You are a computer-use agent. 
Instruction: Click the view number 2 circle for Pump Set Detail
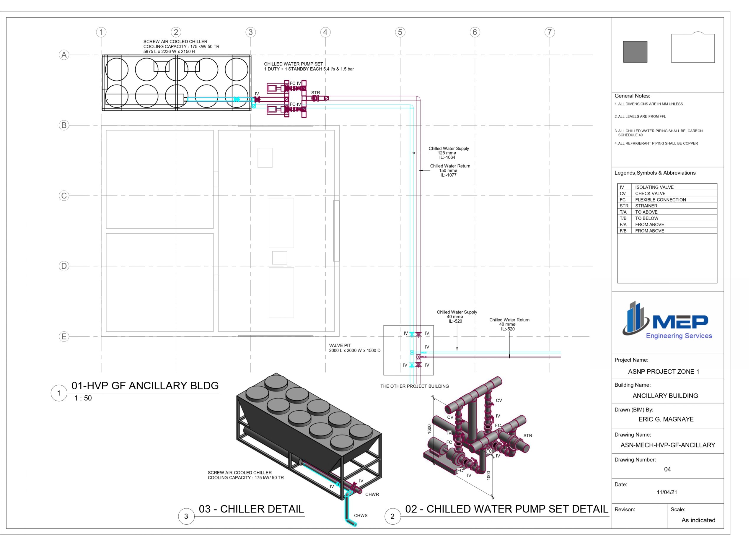pyautogui.click(x=392, y=516)
